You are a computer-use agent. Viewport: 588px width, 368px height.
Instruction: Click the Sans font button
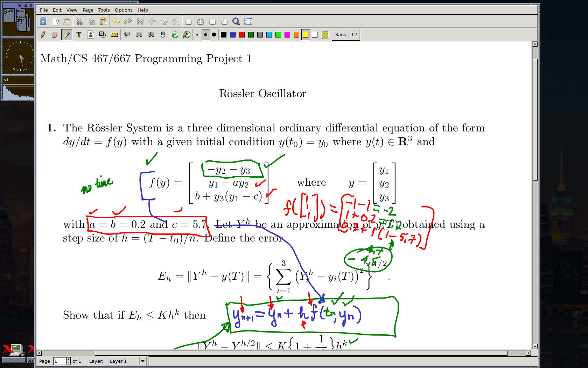pos(340,35)
